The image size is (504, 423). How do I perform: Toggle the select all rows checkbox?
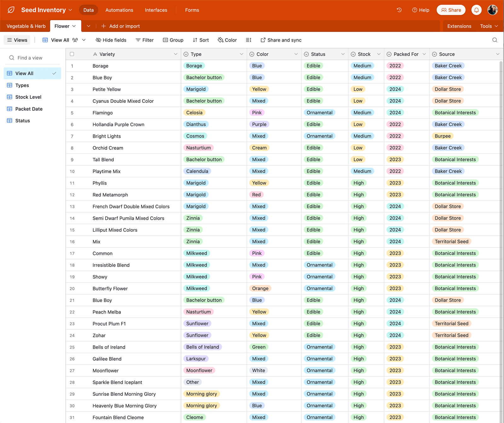click(72, 54)
